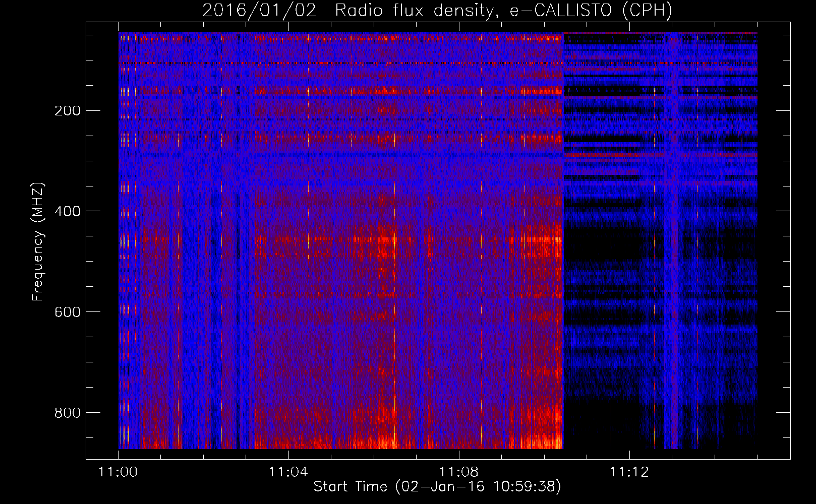Click the '11:00' time tick label
Image resolution: width=816 pixels, height=504 pixels.
point(118,472)
